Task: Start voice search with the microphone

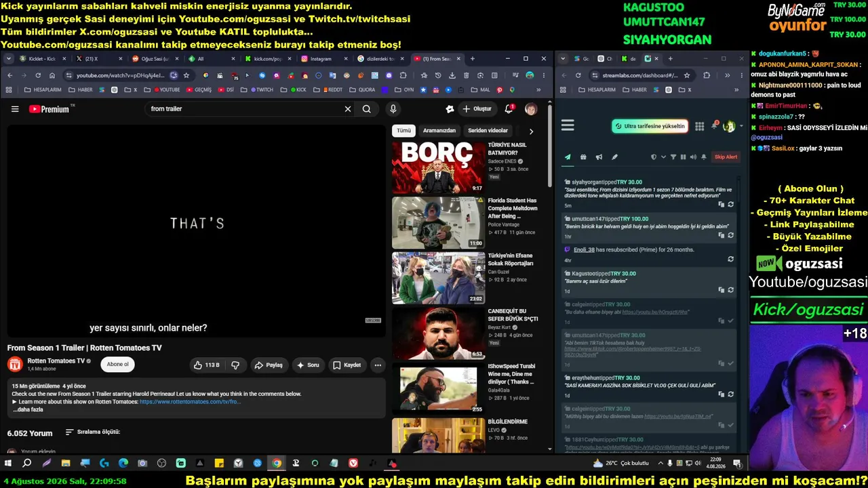Action: 393,109
